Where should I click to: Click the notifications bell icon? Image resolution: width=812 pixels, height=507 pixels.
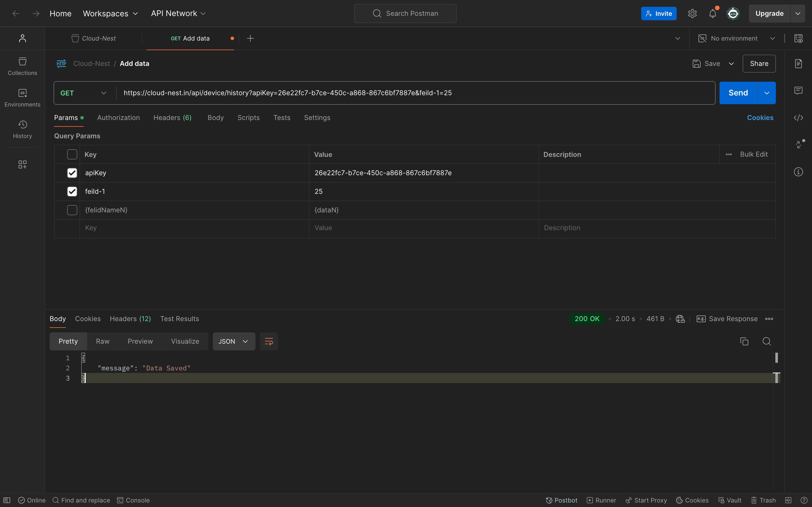[712, 14]
